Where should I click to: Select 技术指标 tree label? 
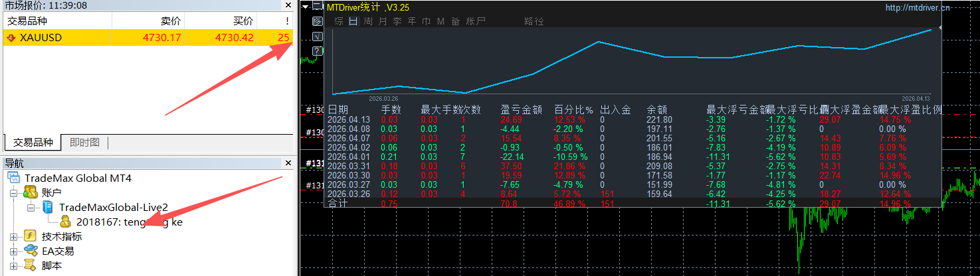(62, 236)
